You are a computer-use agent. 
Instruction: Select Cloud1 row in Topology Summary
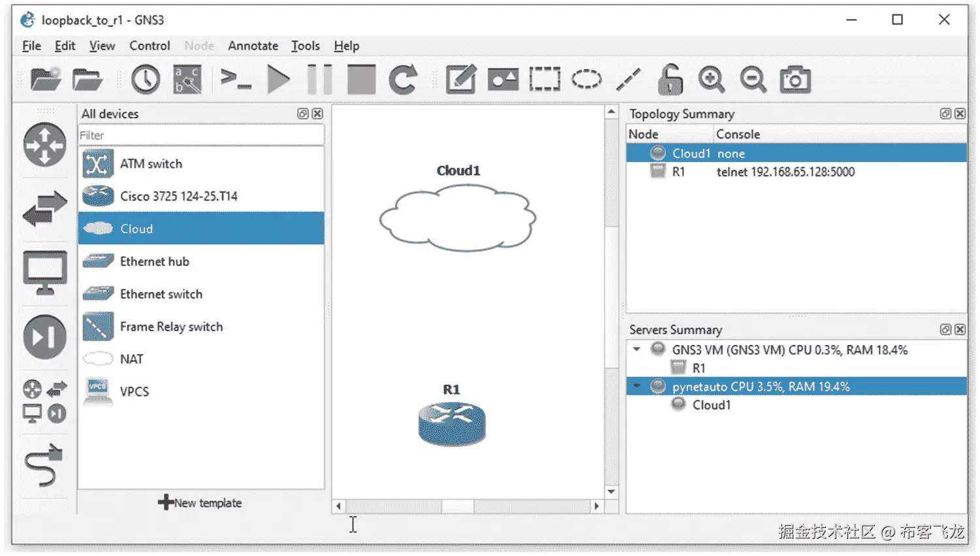797,154
